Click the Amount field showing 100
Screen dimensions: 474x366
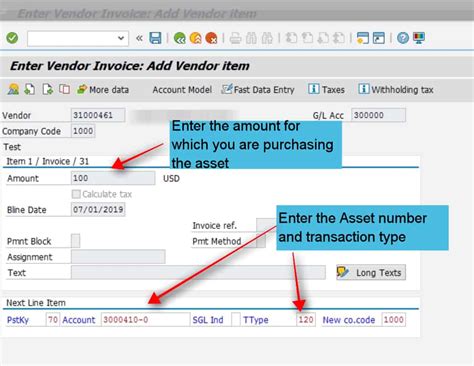(x=113, y=178)
